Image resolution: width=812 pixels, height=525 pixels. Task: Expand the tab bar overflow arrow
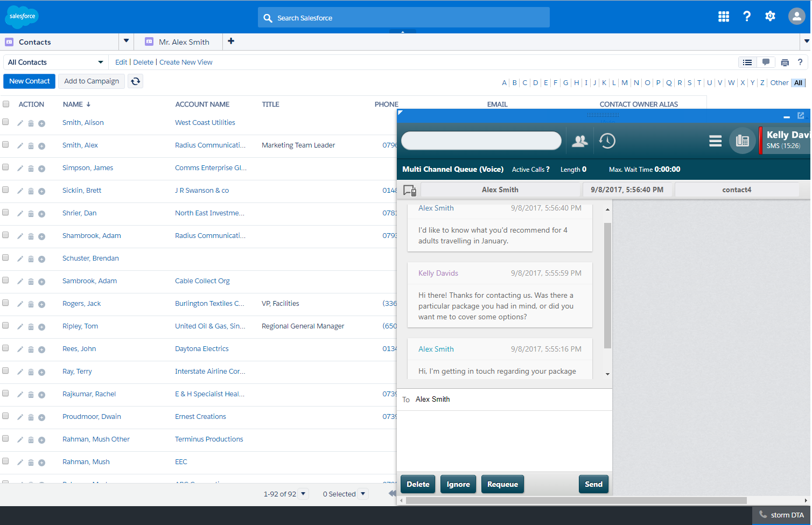click(x=806, y=41)
